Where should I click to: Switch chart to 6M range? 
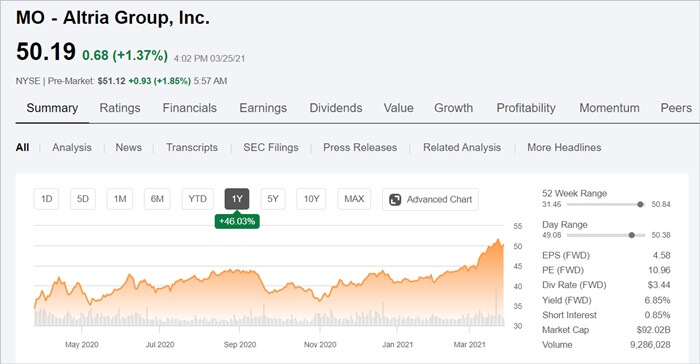tap(157, 199)
